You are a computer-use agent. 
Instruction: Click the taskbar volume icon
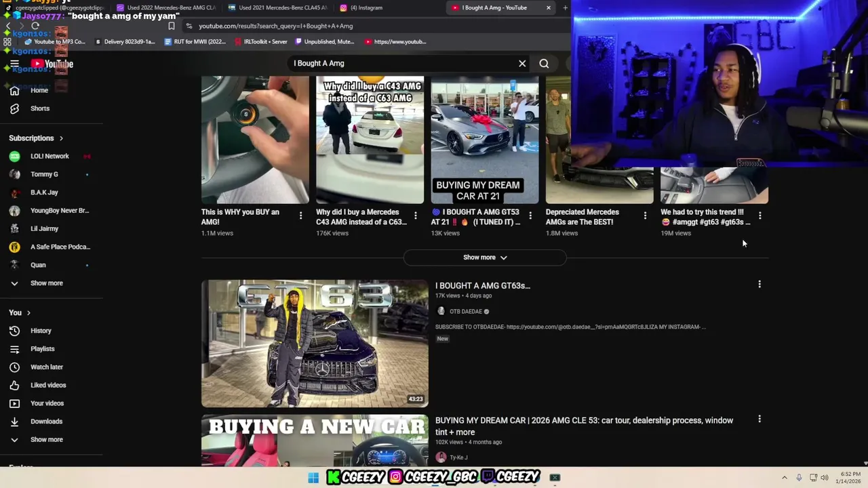coord(825,477)
